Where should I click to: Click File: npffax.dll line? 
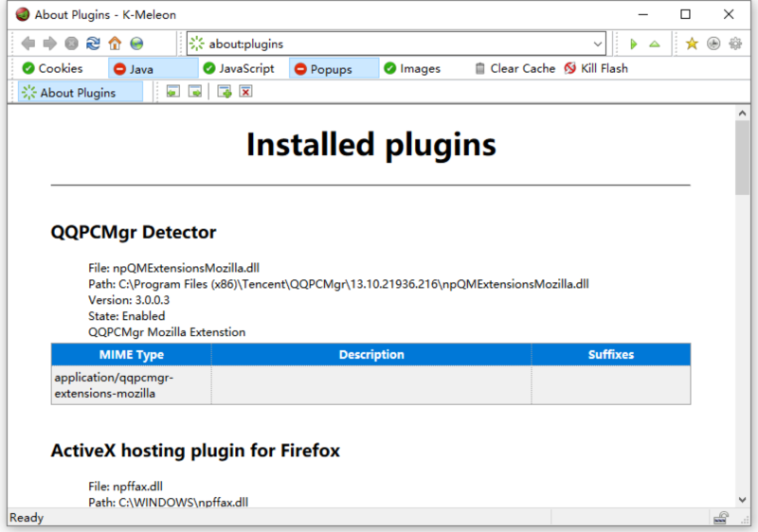click(x=125, y=487)
